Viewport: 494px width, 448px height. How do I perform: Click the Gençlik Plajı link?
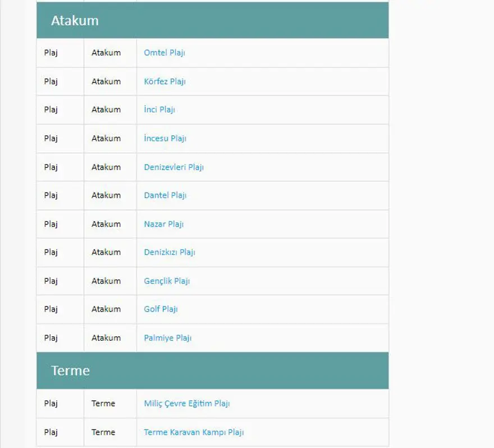tap(167, 281)
